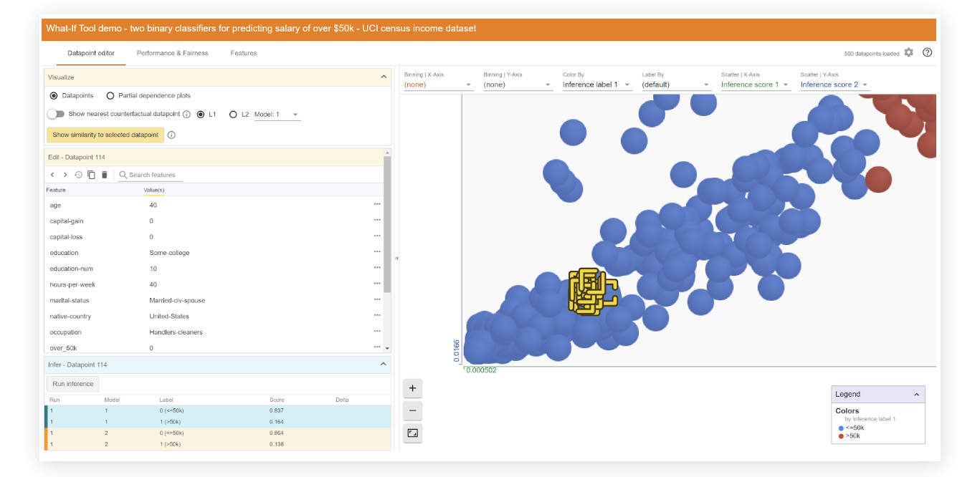Click the info icon beside Show similarity button
The height and width of the screenshot is (477, 980).
(x=171, y=135)
